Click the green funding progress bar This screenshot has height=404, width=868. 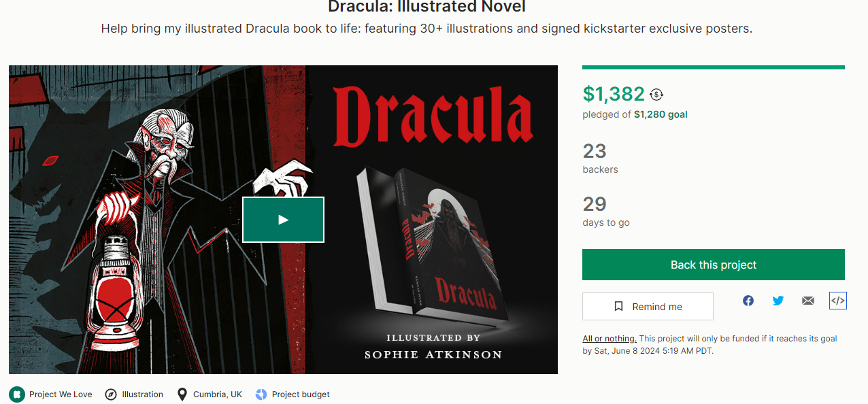coord(714,67)
